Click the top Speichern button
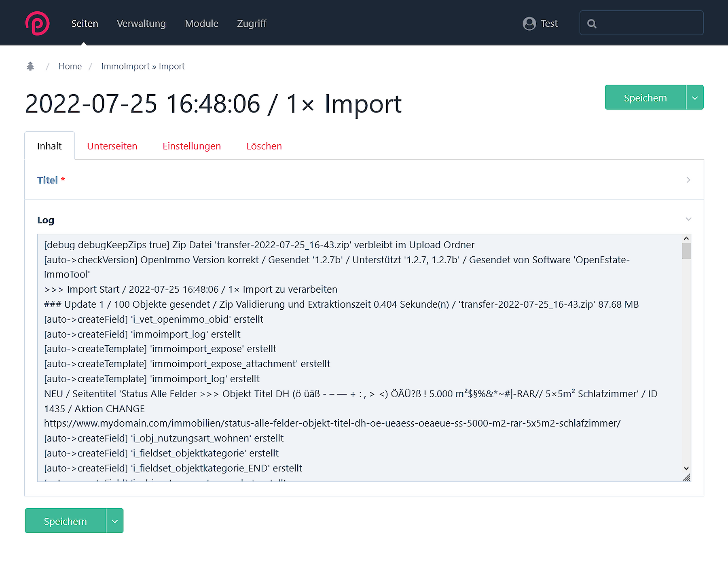Image resolution: width=728 pixels, height=562 pixels. point(645,98)
